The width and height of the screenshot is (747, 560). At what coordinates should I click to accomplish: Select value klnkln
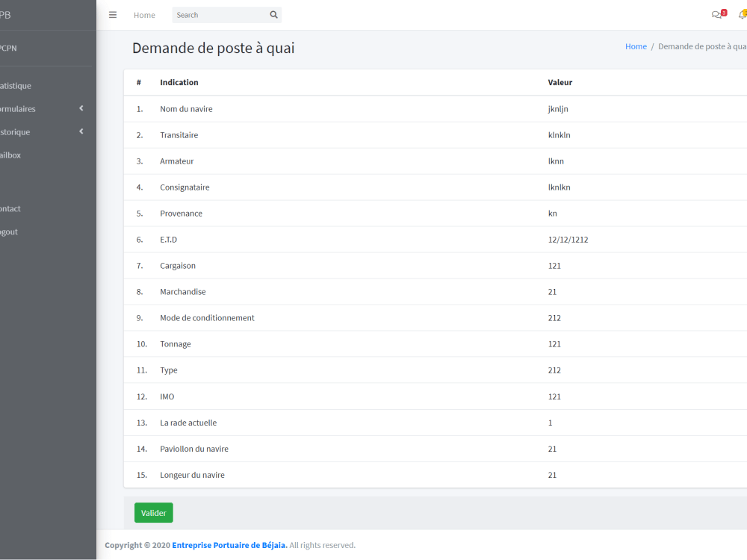560,135
